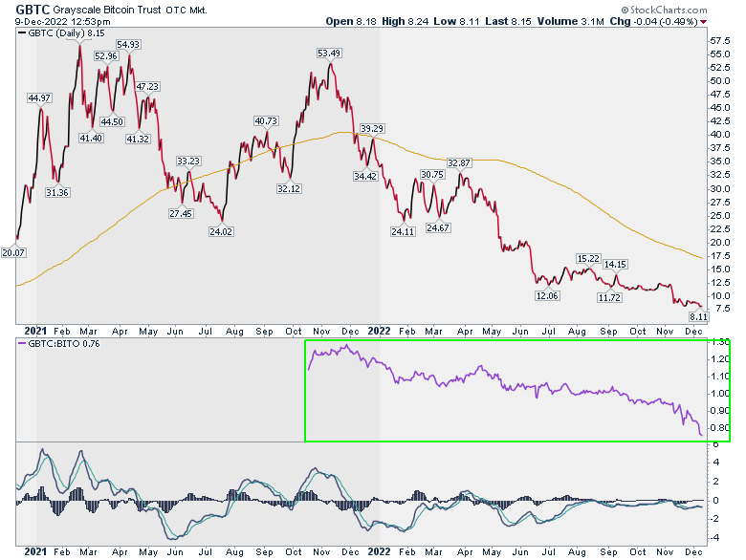Click the 'High 8.24' value

pos(405,21)
